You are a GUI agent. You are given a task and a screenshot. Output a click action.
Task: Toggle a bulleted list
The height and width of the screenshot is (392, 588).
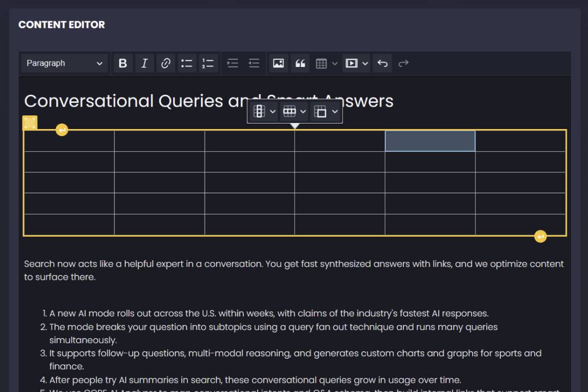point(187,63)
